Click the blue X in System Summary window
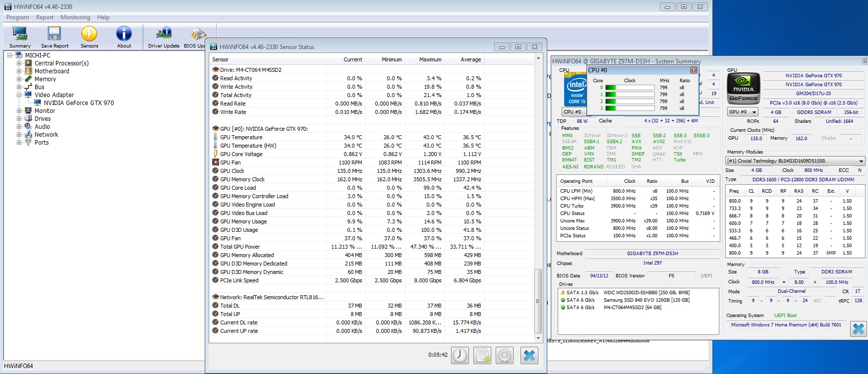Screen dimensions: 868x374 click(859, 329)
